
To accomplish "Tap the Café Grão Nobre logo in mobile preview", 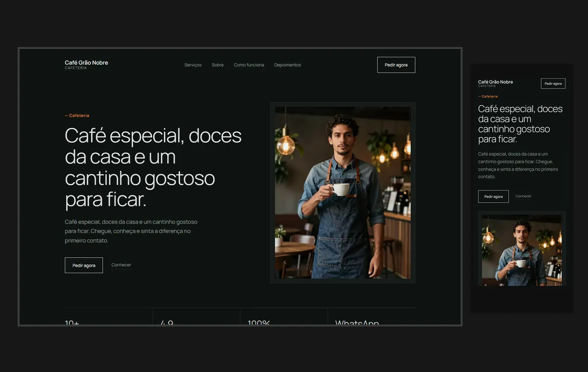I will [x=495, y=83].
